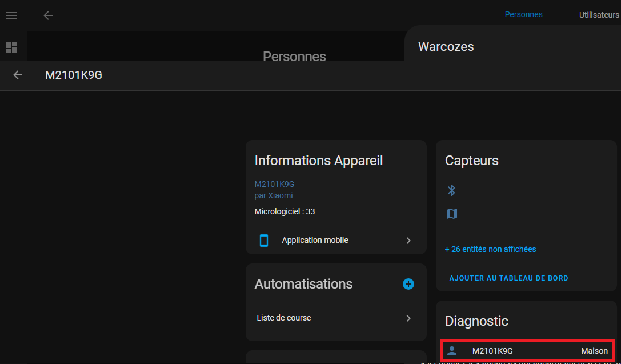Go back from M2101K9G device page
The width and height of the screenshot is (621, 364).
[18, 75]
